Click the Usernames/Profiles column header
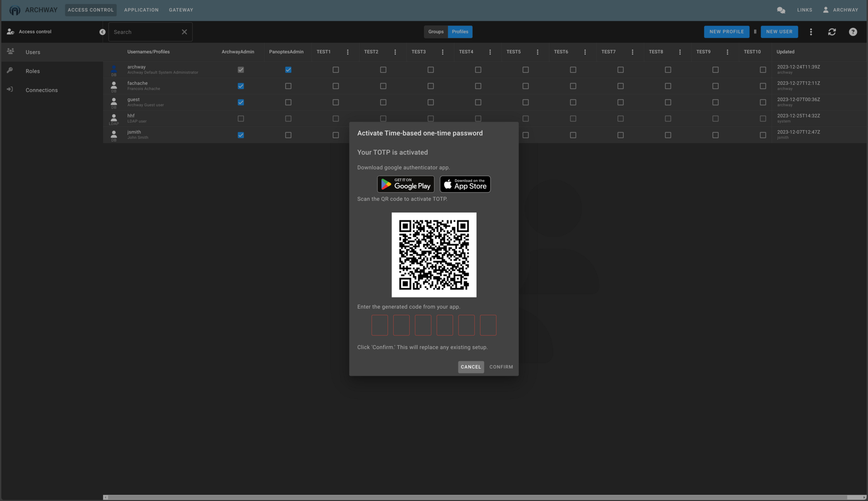This screenshot has width=868, height=501. point(148,52)
